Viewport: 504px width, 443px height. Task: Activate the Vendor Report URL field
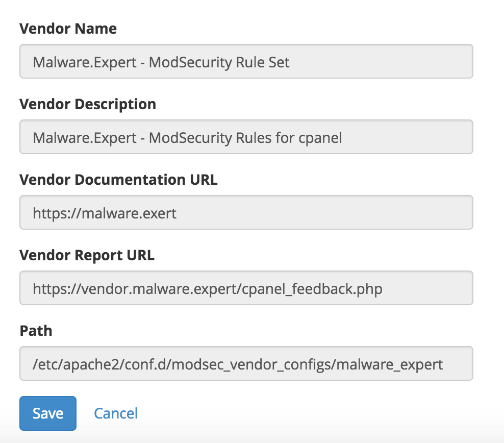(x=246, y=288)
